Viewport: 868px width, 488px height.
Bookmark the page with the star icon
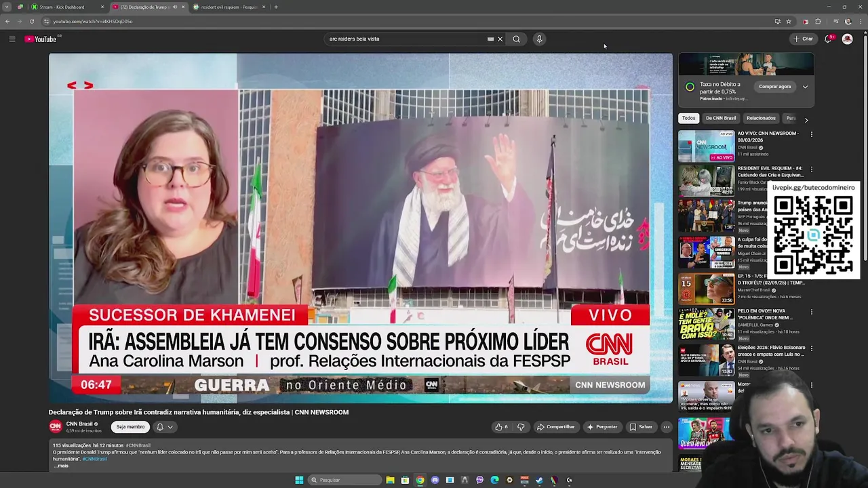[x=789, y=22]
